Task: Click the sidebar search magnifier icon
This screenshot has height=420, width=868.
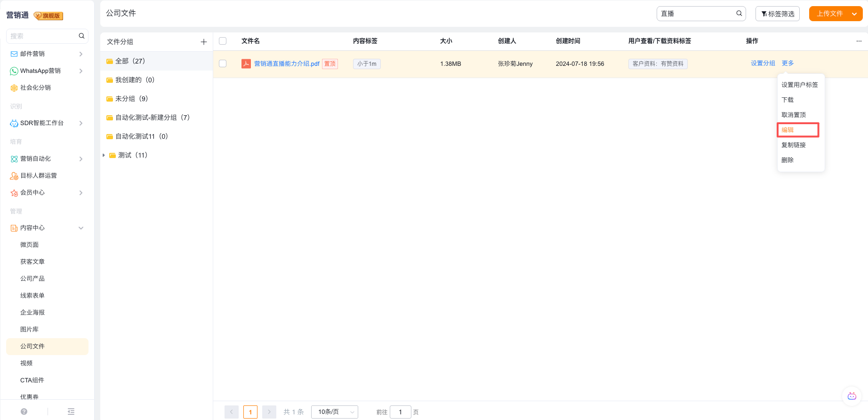Action: 81,36
